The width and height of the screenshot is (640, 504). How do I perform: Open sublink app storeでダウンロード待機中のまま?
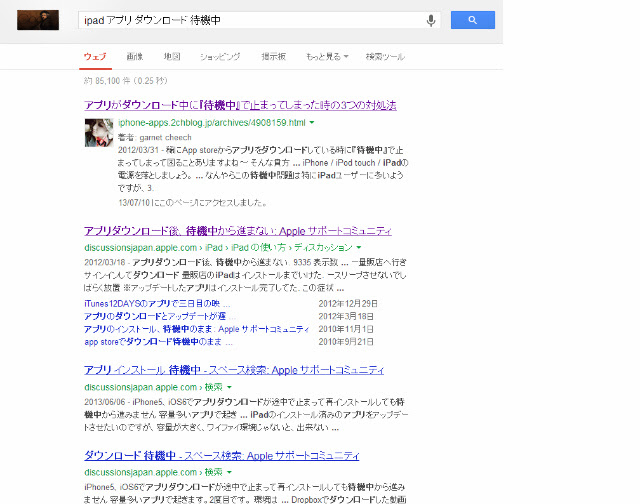tap(158, 342)
